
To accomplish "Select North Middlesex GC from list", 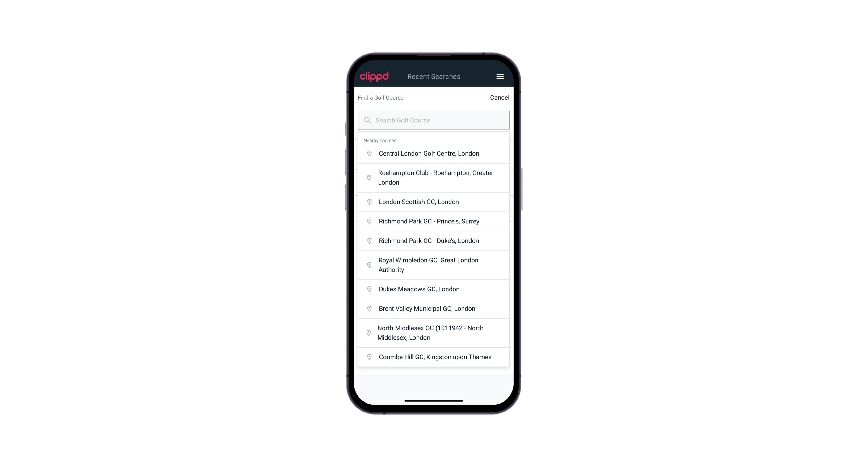I will coord(434,333).
